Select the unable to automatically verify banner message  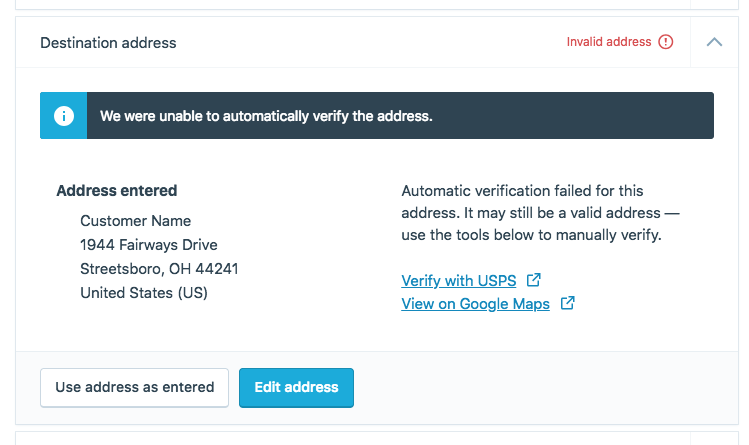(x=266, y=116)
